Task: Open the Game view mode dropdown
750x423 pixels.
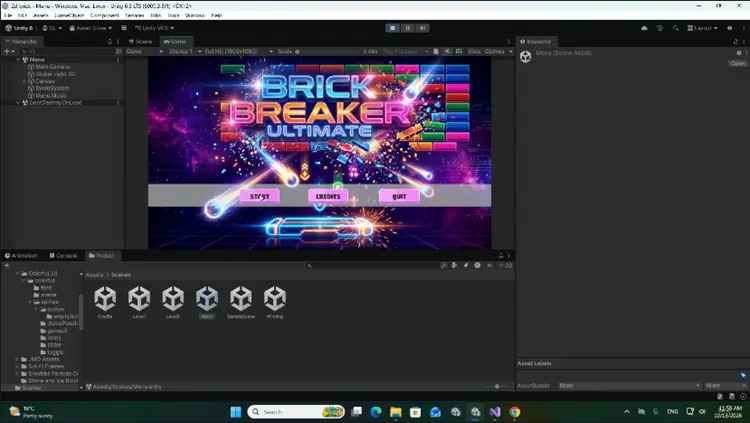Action: [144, 51]
